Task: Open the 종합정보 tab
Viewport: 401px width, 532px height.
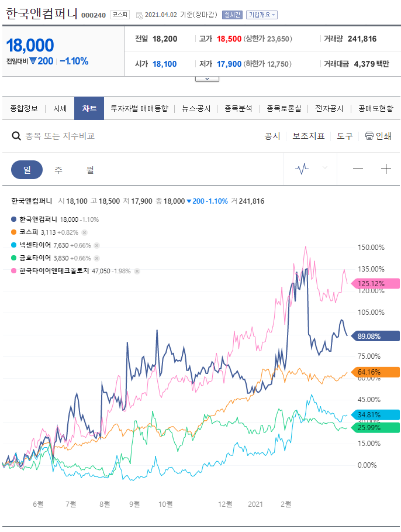Action: pos(24,109)
